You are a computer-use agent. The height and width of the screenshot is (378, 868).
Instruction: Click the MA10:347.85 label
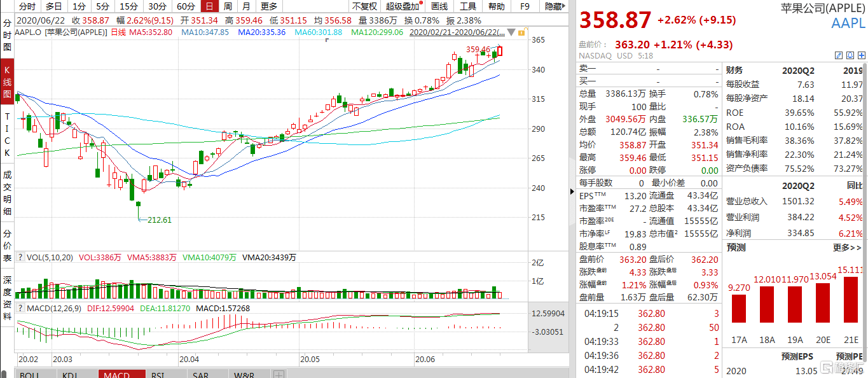coord(205,32)
